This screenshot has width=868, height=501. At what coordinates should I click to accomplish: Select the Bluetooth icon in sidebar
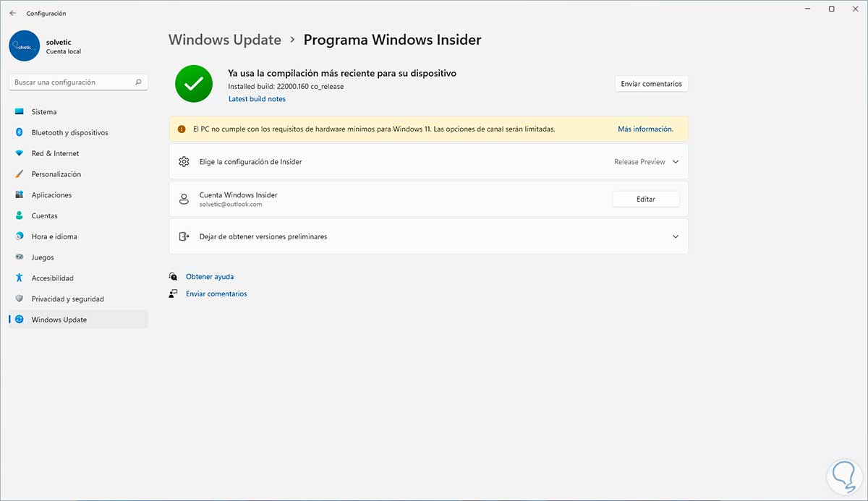coord(19,132)
